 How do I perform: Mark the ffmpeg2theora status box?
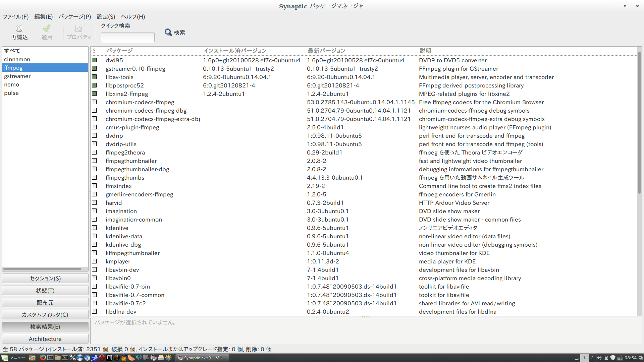[94, 152]
